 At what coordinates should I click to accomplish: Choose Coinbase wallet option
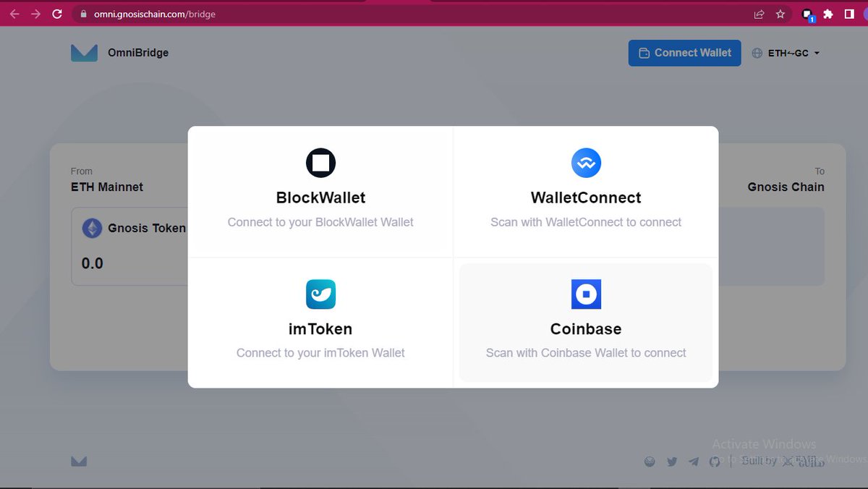tap(586, 323)
